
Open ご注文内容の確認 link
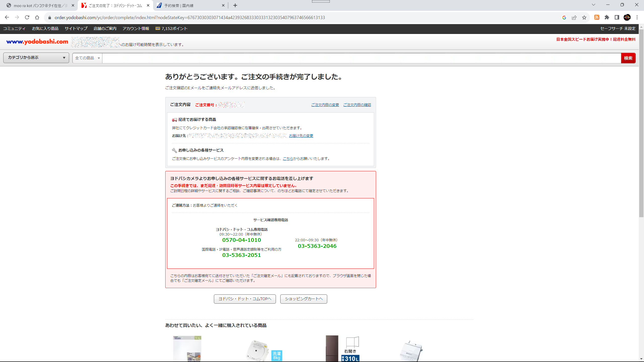point(357,105)
